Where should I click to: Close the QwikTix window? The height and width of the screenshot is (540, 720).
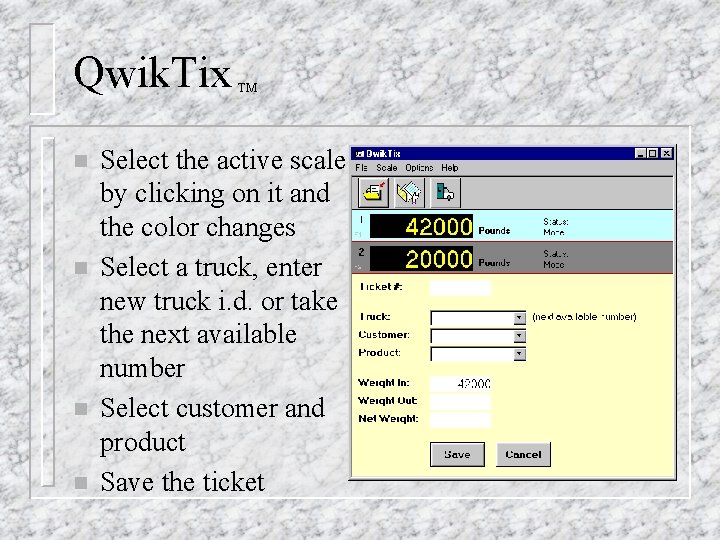tap(667, 153)
